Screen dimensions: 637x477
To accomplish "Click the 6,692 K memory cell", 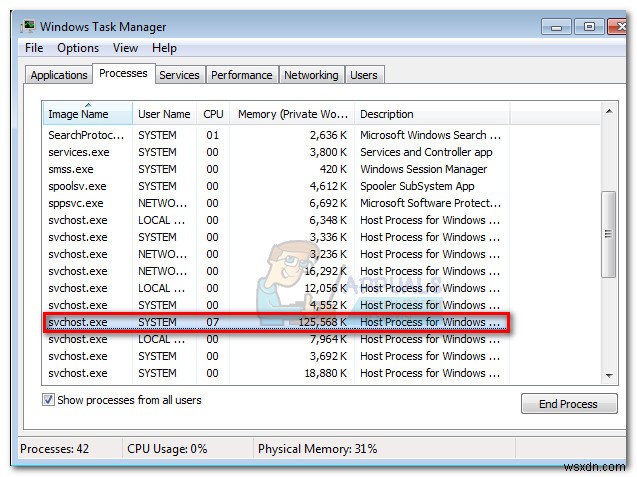I will (x=328, y=203).
